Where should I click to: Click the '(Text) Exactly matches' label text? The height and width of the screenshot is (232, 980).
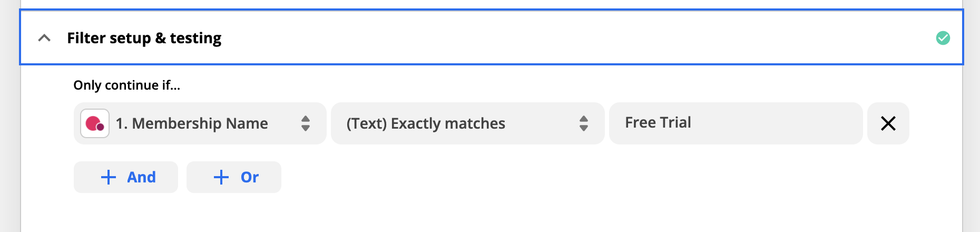[426, 123]
